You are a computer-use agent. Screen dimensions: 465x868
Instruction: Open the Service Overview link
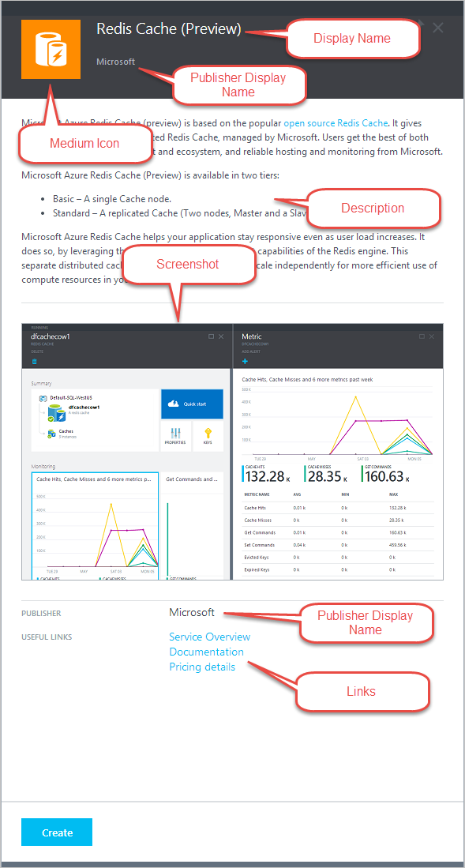coord(210,637)
